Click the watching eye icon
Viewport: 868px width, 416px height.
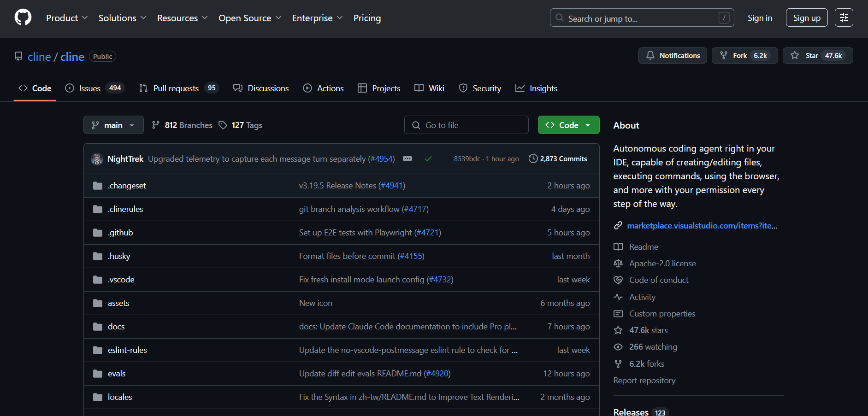click(x=618, y=347)
